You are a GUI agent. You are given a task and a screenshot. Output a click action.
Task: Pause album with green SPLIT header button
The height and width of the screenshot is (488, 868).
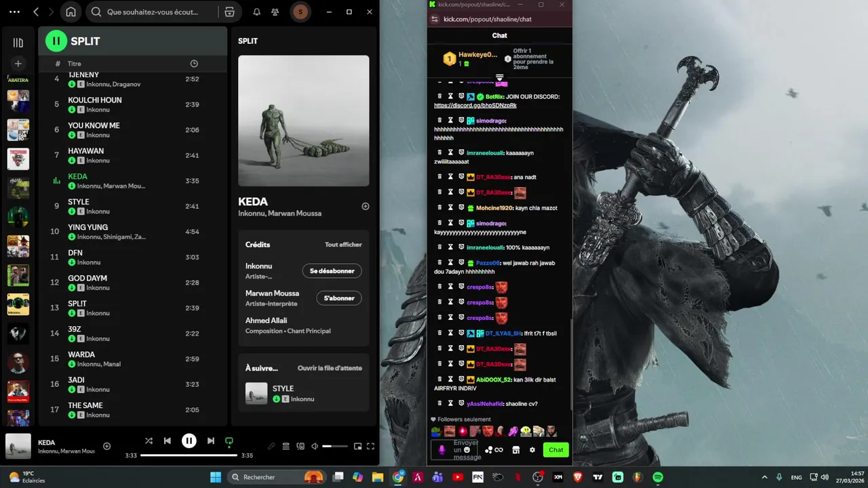coord(56,41)
